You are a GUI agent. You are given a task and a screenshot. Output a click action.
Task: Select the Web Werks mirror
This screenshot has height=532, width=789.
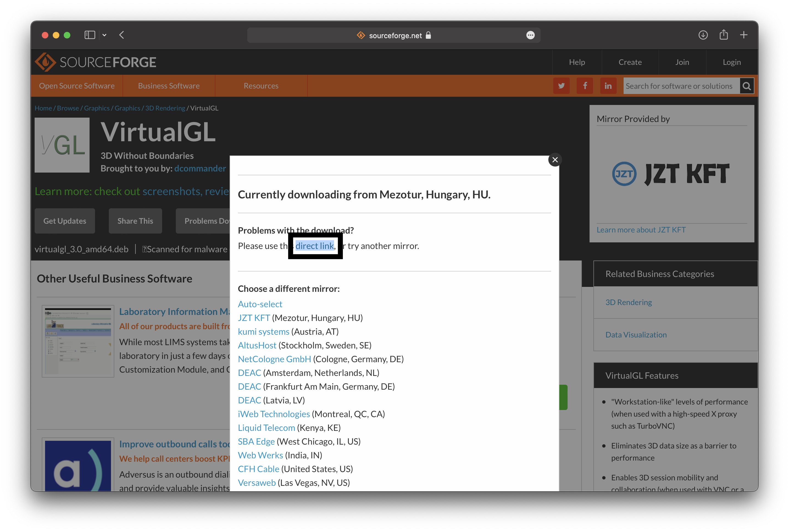point(260,455)
